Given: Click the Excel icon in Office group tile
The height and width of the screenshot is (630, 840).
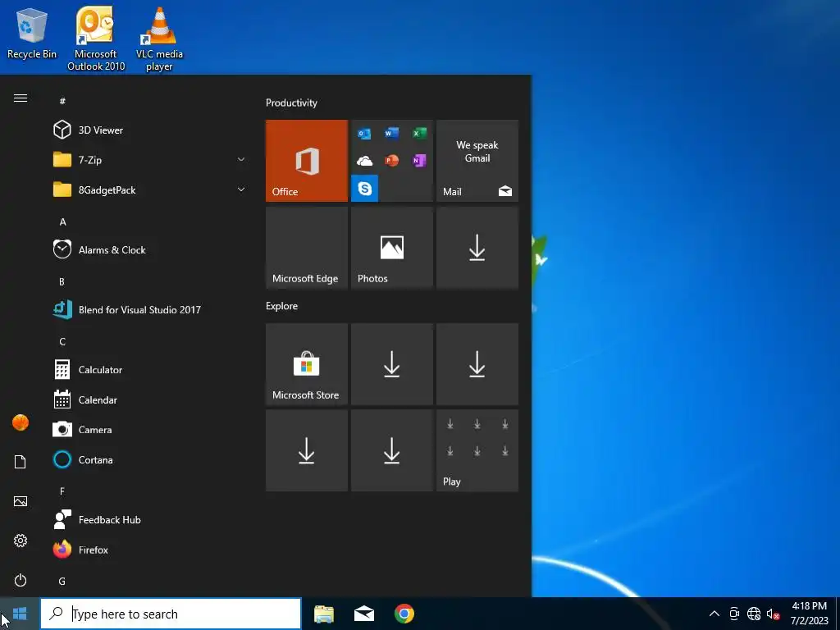Looking at the screenshot, I should (x=419, y=133).
